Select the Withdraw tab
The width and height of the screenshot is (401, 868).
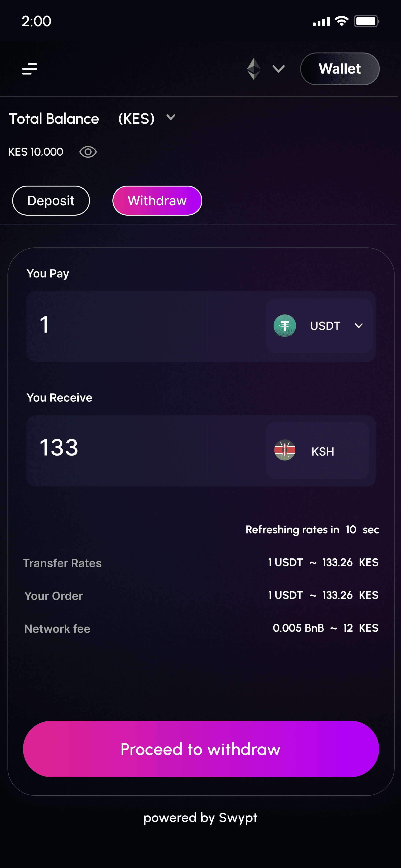(x=157, y=201)
